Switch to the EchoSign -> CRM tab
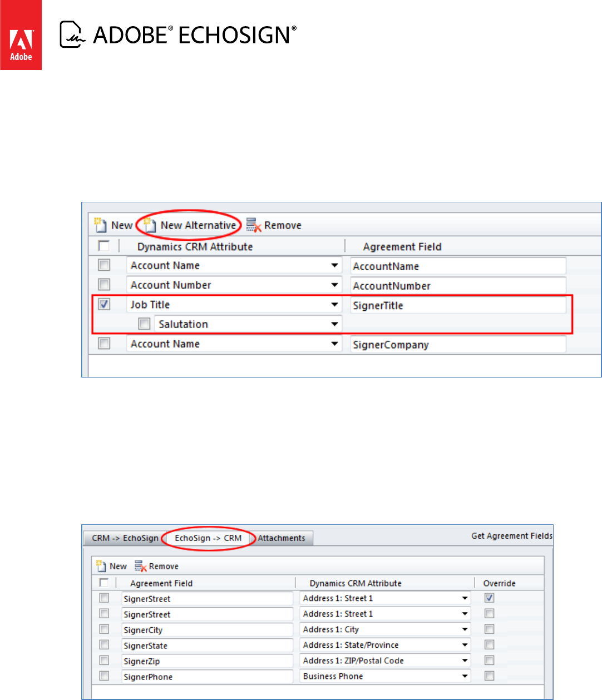 tap(208, 538)
